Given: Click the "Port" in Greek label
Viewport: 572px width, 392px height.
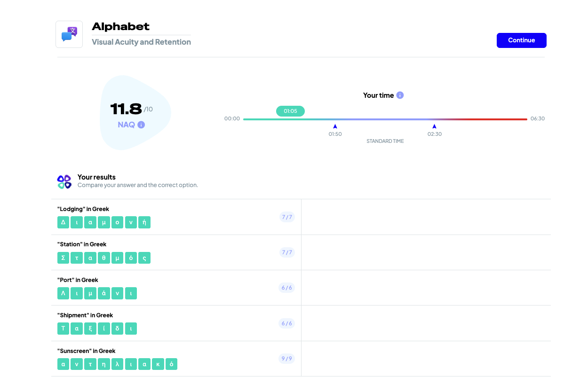Looking at the screenshot, I should pyautogui.click(x=78, y=280).
